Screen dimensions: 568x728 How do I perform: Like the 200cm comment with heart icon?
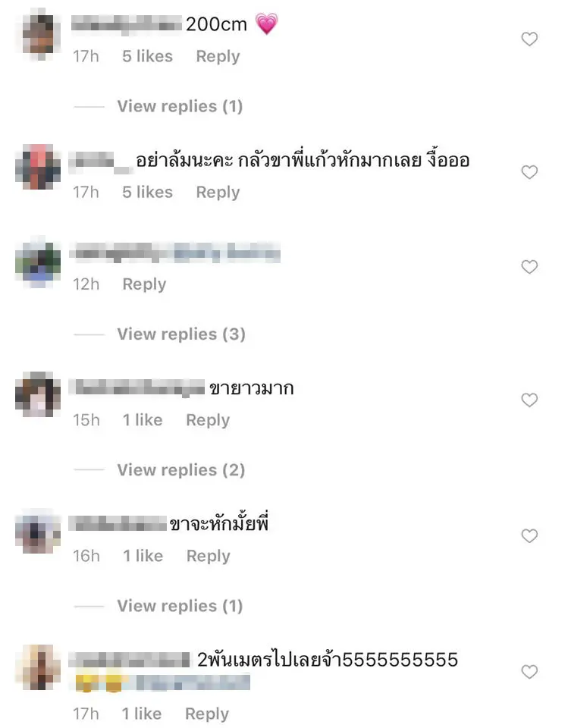click(x=529, y=39)
